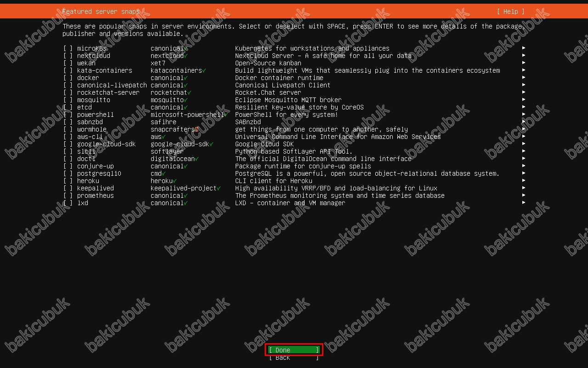Click the Done button
Screen dimensions: 588x368
tap(294, 350)
